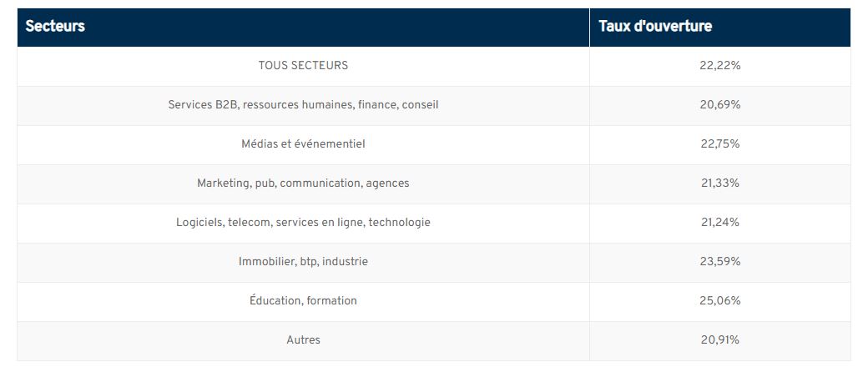Click the word technologie in Logiciels row

pos(400,223)
